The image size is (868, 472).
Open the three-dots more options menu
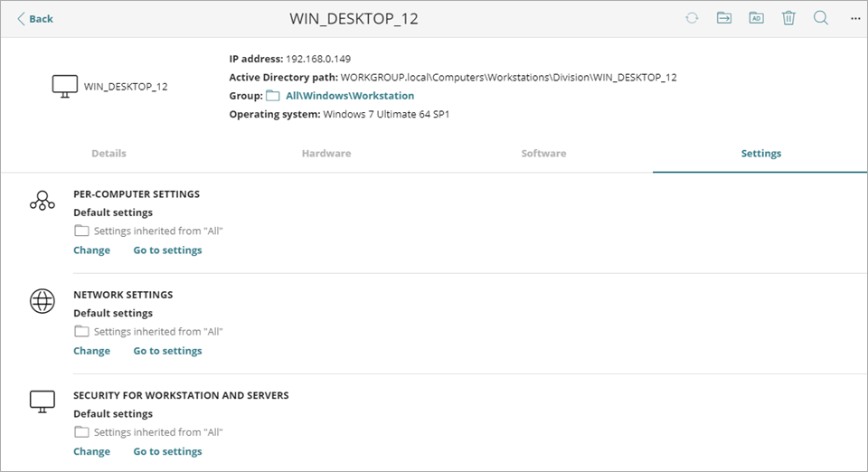pos(855,18)
